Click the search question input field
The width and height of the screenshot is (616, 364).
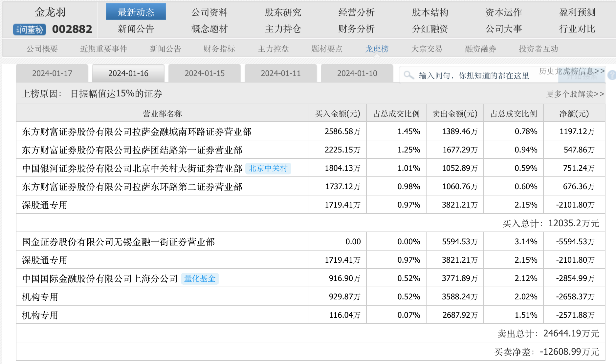pyautogui.click(x=473, y=76)
